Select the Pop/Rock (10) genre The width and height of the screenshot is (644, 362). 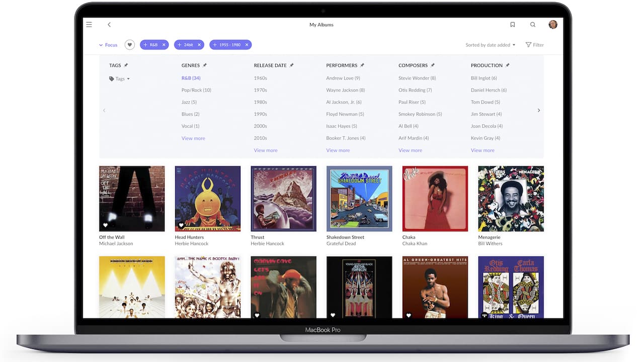click(196, 90)
